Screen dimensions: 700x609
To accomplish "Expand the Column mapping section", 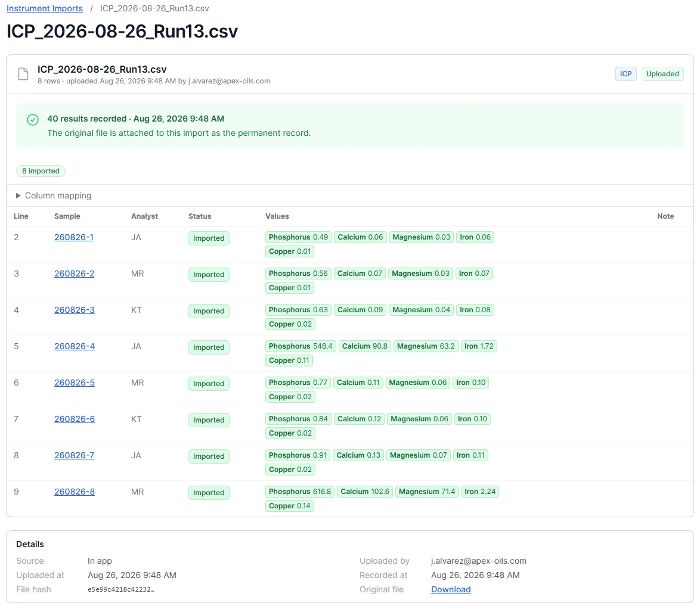I will pyautogui.click(x=54, y=195).
